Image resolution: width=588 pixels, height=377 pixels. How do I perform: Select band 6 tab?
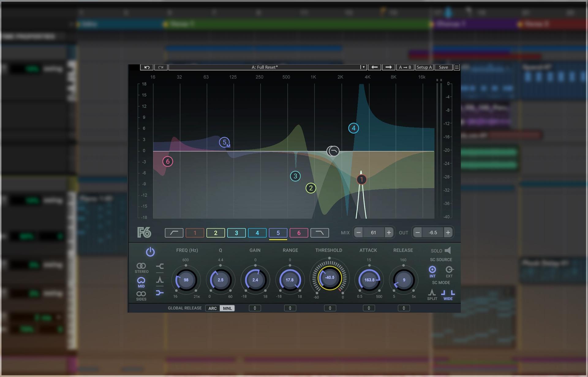tap(299, 233)
